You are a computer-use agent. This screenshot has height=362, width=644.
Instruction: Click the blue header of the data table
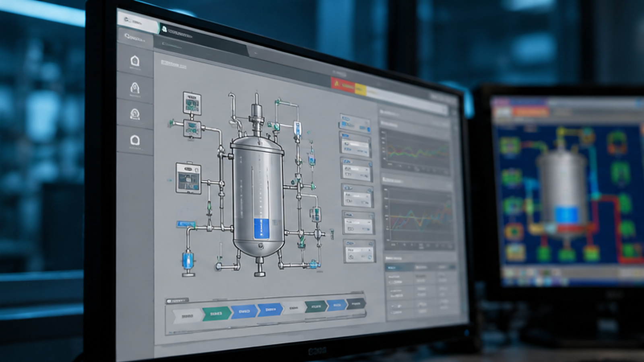click(420, 267)
